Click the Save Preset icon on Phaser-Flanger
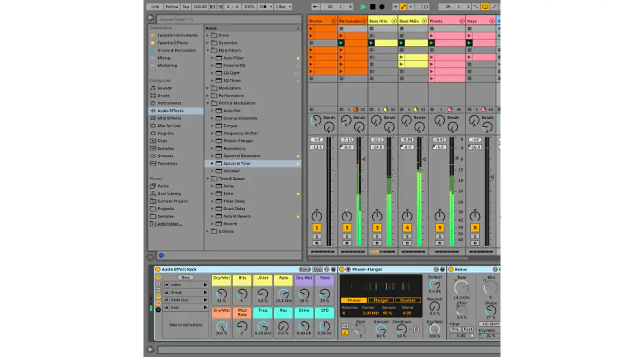 tap(442, 269)
